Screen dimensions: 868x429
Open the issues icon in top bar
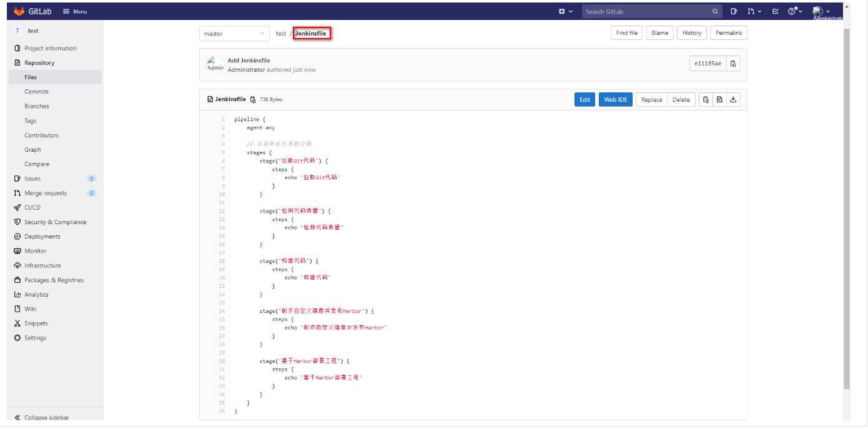click(x=734, y=11)
